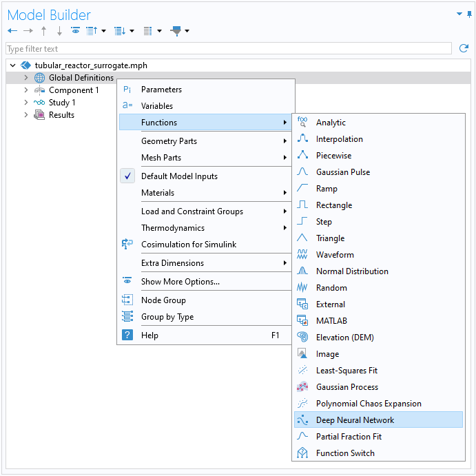Expand the Results node
The image size is (476, 476).
26,115
